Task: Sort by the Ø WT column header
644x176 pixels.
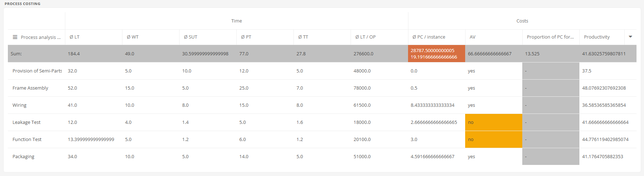Action: [x=132, y=37]
